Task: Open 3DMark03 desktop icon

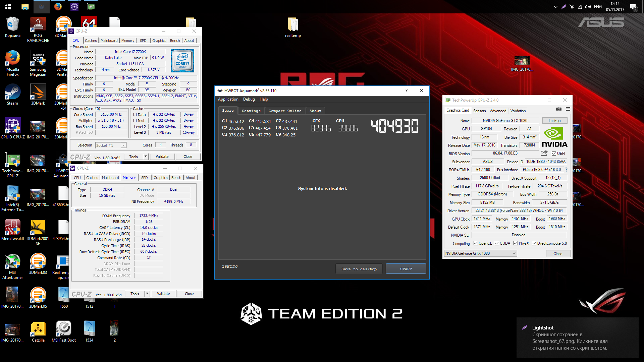Action: click(x=38, y=264)
